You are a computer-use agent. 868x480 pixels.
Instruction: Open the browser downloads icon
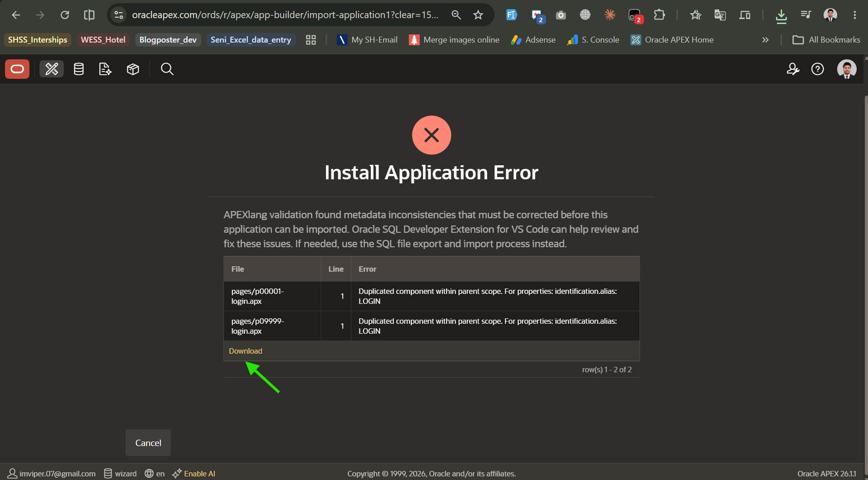pos(781,16)
